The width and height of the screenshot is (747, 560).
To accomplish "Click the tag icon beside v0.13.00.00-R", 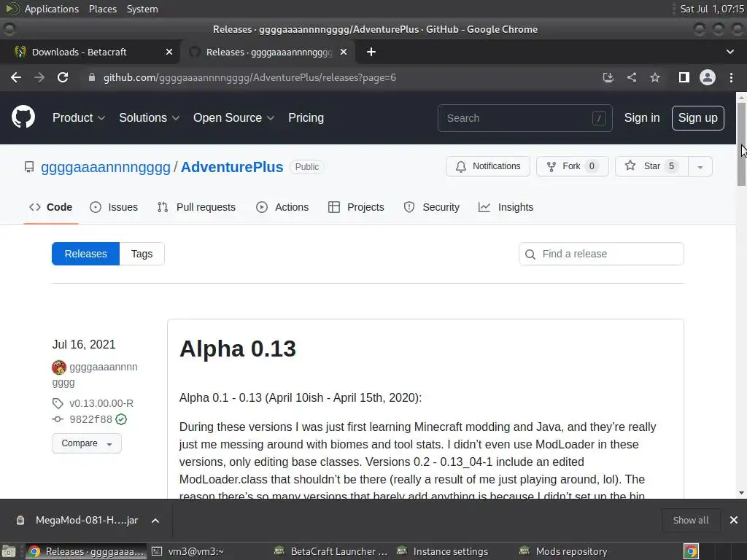I will click(58, 404).
